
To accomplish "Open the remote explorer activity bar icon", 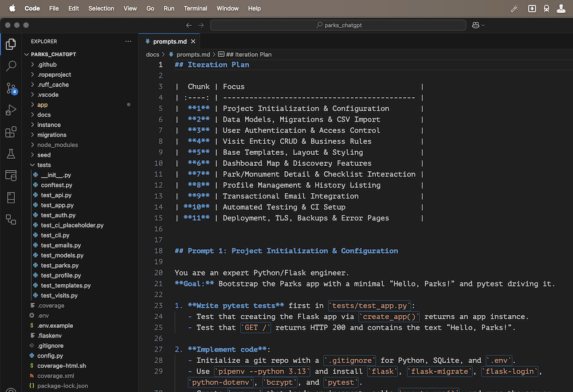I will coord(11,176).
